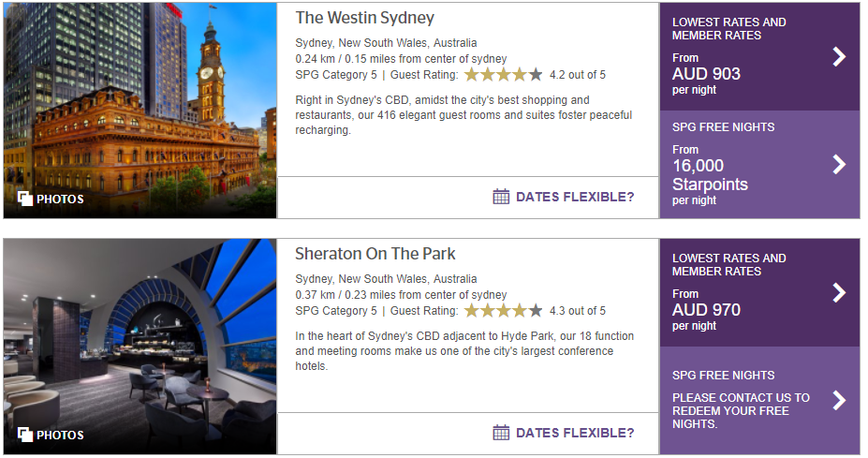Click the arrow beside Sheraton AUD 970 rate
Viewport: 868px width, 458px height.
click(x=839, y=292)
